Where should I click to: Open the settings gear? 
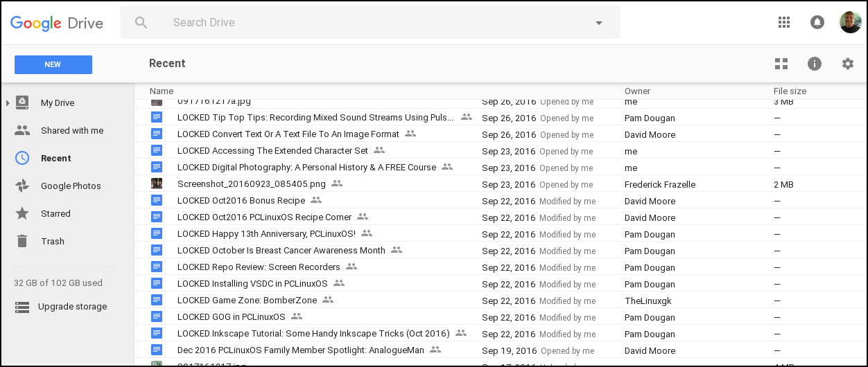click(x=848, y=64)
